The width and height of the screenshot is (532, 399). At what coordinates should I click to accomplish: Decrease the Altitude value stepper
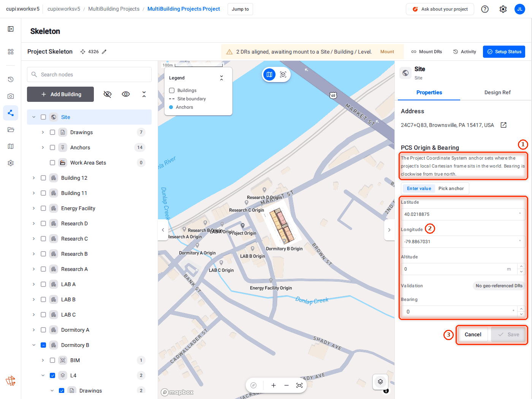(521, 272)
